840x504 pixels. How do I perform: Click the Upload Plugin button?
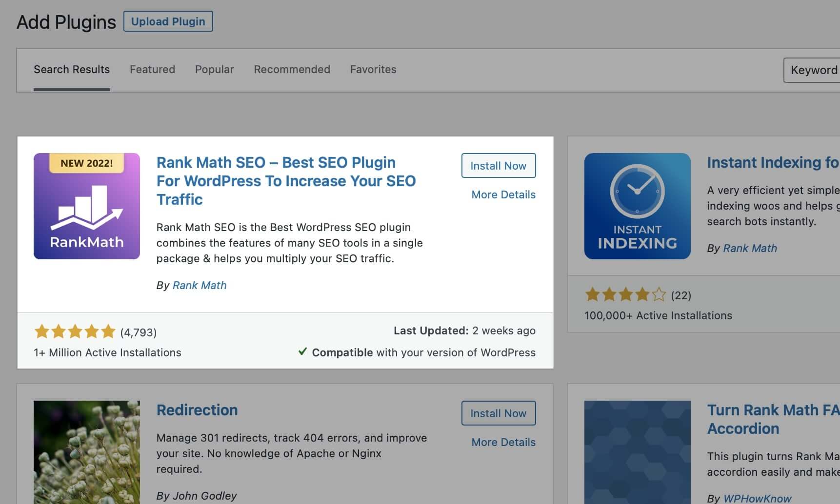168,21
